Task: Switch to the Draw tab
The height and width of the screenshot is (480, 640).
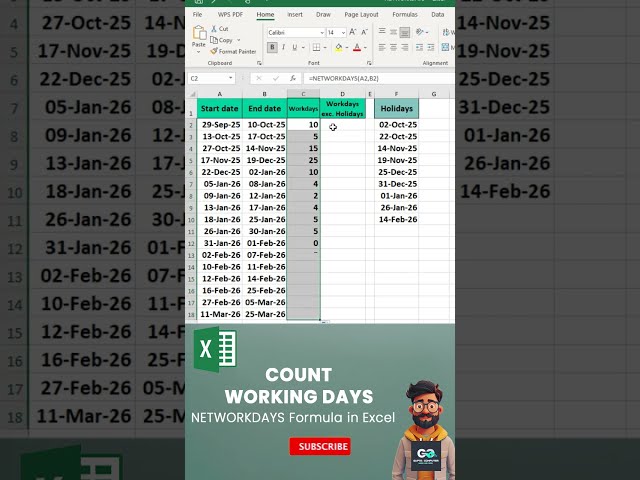Action: coord(323,14)
